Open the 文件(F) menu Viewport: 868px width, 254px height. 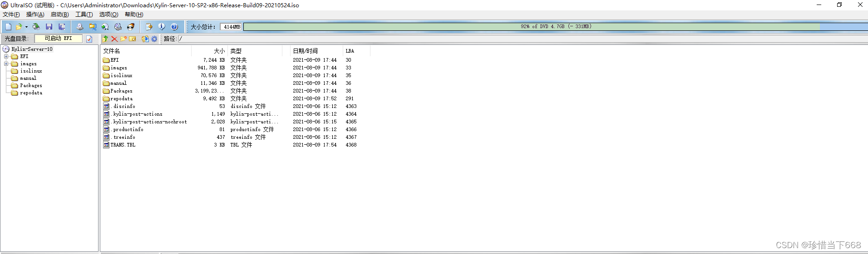(x=11, y=15)
